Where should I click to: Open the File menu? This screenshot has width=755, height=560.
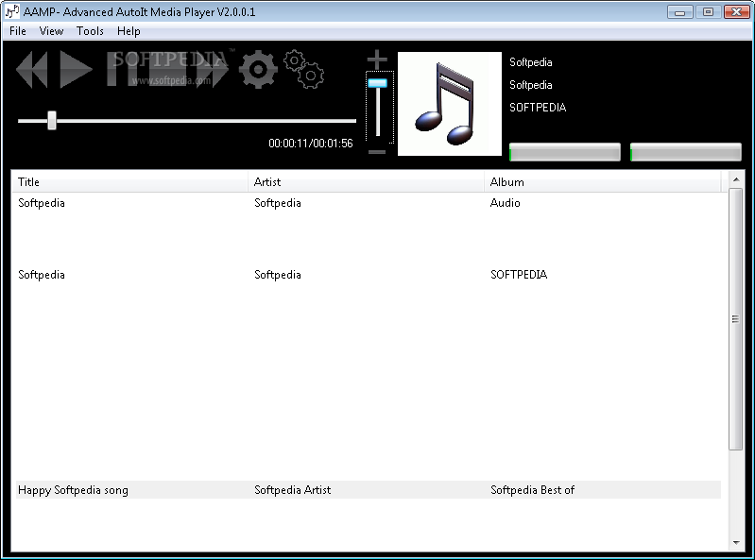coord(18,31)
